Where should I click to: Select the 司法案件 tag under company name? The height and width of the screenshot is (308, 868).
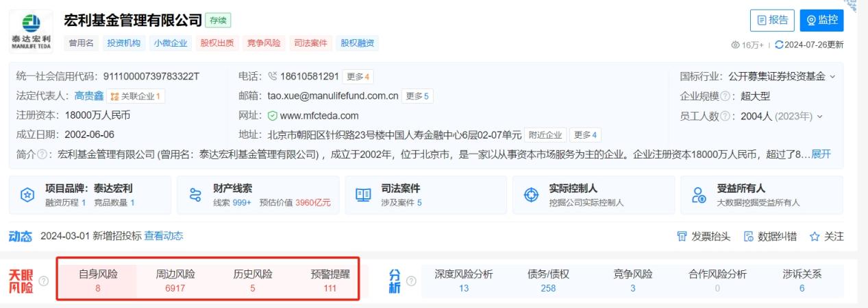310,43
